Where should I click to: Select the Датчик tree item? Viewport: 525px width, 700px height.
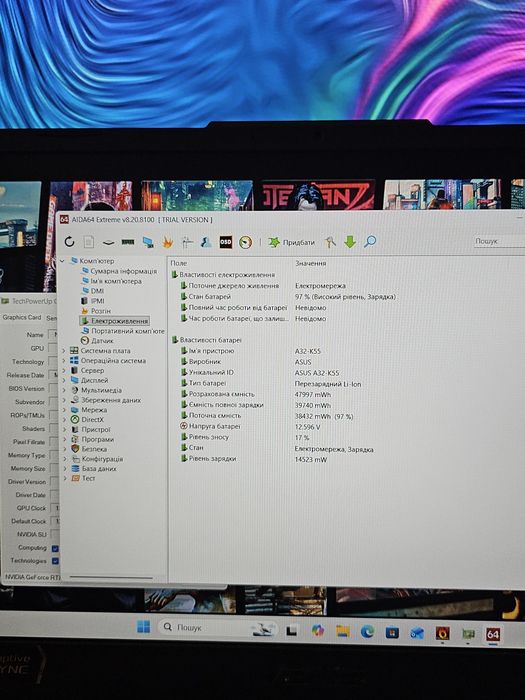pos(102,341)
